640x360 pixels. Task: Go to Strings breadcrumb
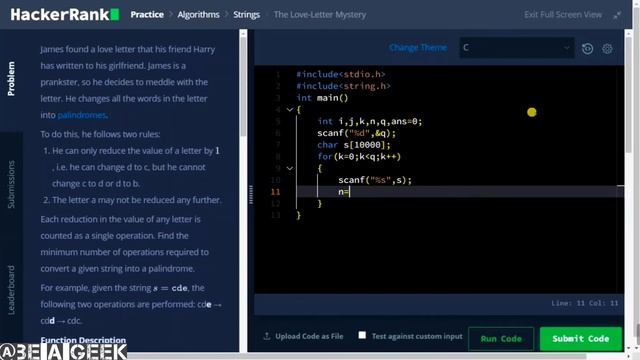click(247, 15)
